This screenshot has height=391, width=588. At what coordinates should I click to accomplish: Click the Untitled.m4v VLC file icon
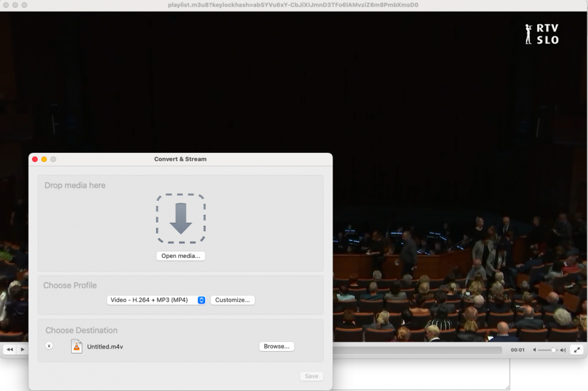77,347
